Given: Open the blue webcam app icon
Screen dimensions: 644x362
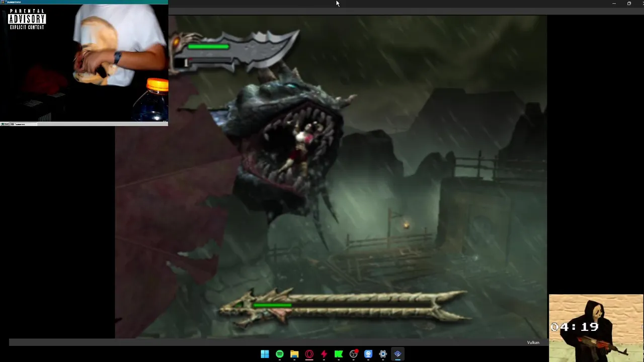Looking at the screenshot, I should point(368,354).
